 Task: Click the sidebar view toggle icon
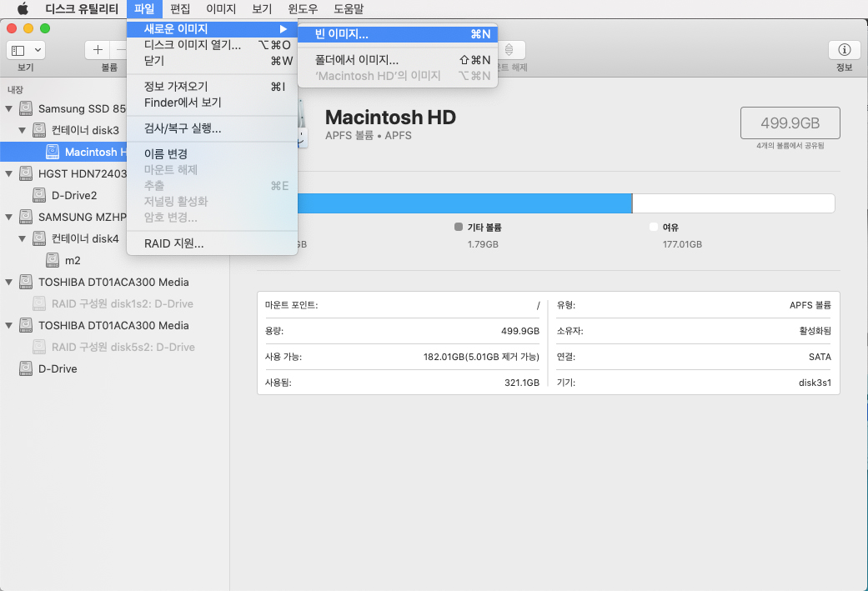click(18, 50)
